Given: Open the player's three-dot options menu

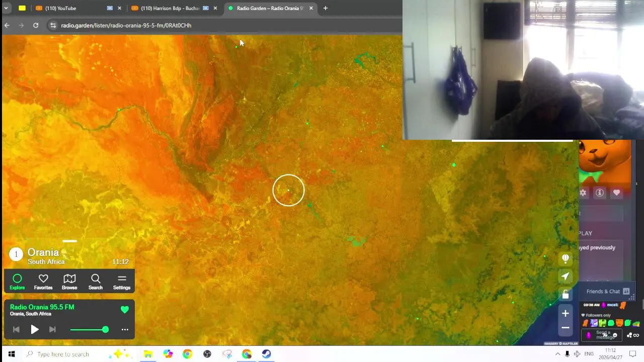Looking at the screenshot, I should [x=125, y=330].
